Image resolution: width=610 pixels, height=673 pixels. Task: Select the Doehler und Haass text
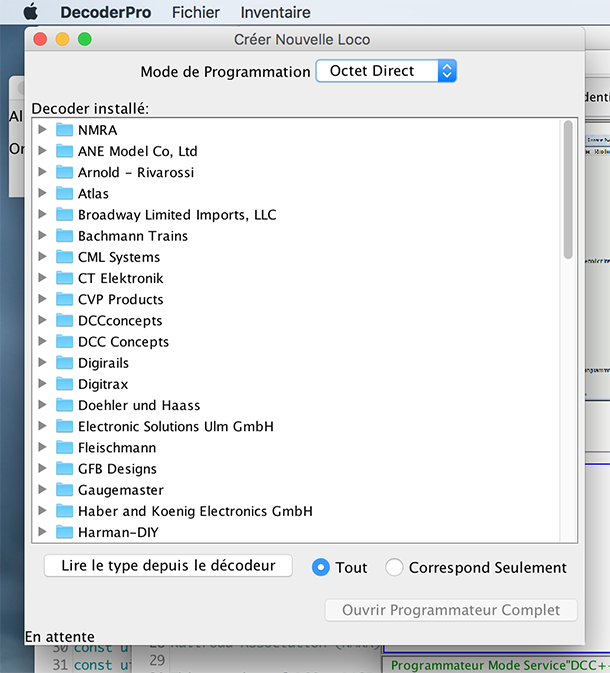139,405
